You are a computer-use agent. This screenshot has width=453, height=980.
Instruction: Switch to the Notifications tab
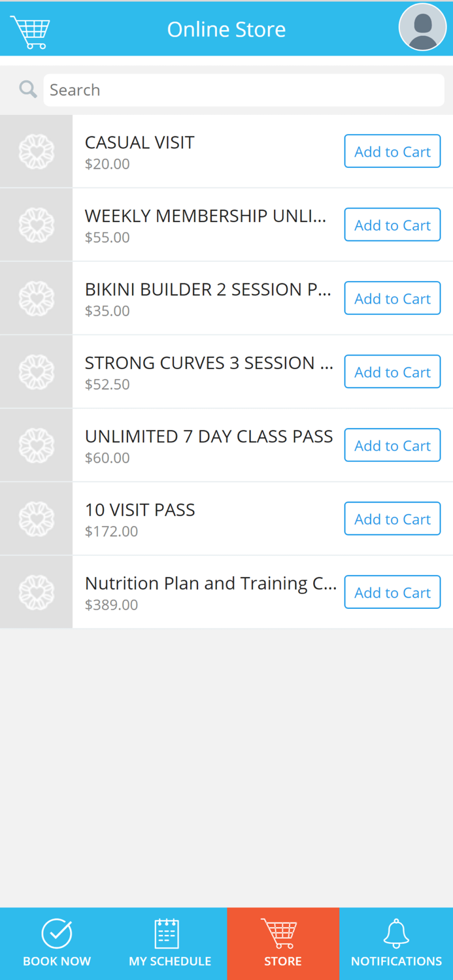tap(396, 943)
